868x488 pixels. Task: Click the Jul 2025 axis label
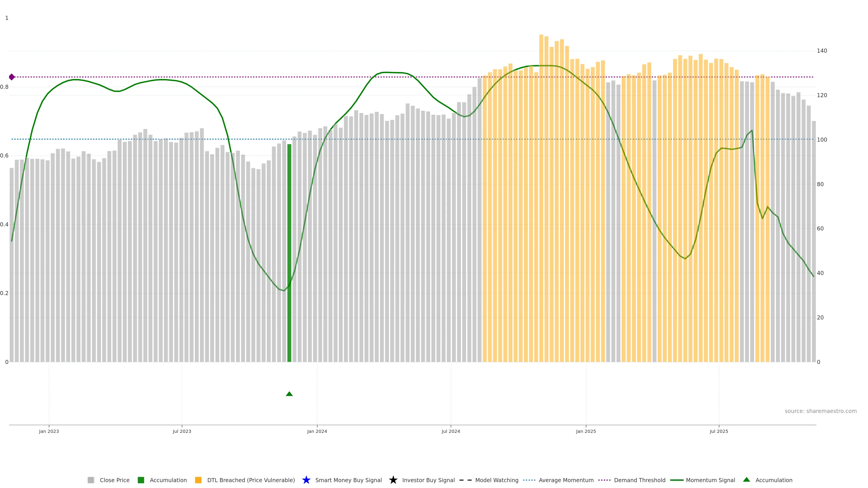719,431
